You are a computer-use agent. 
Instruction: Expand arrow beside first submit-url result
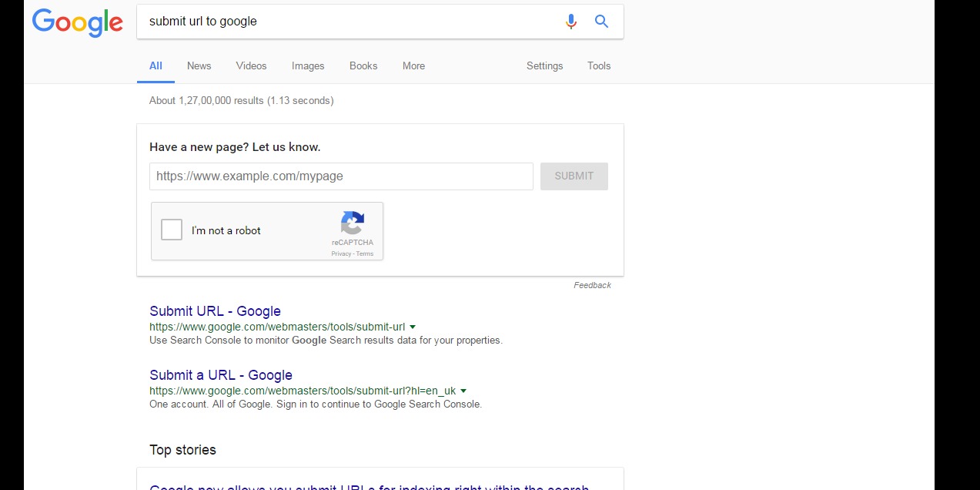pos(413,327)
